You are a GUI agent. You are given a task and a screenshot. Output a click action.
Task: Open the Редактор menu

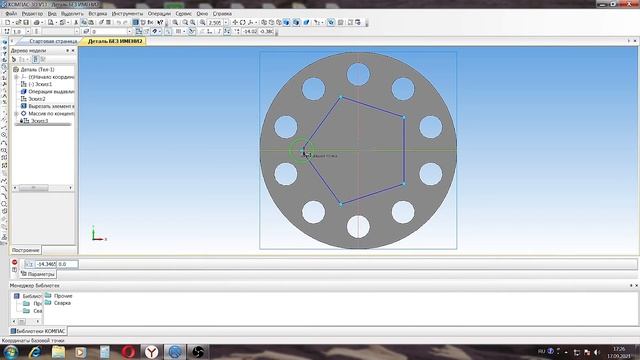[32, 13]
